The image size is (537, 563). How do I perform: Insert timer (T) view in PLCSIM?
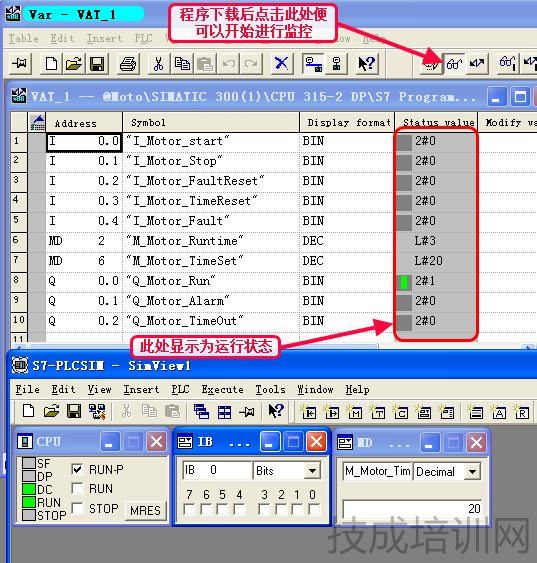(x=378, y=413)
